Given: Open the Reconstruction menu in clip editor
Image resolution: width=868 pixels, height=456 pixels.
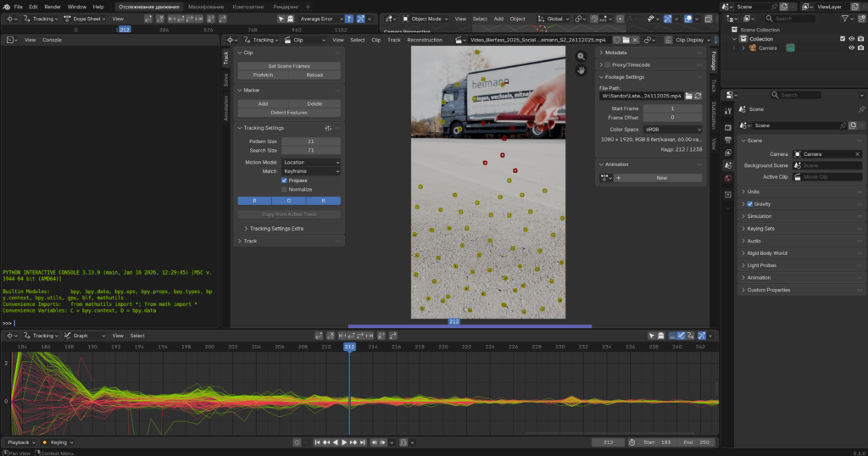Looking at the screenshot, I should pos(425,40).
